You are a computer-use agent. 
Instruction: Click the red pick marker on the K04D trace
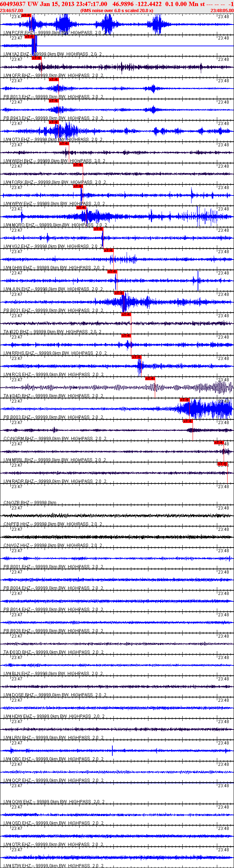pyautogui.click(x=150, y=378)
